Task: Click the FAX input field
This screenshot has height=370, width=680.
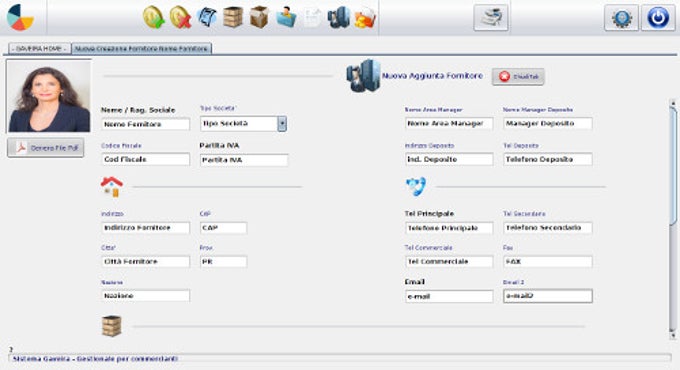Action: [548, 262]
